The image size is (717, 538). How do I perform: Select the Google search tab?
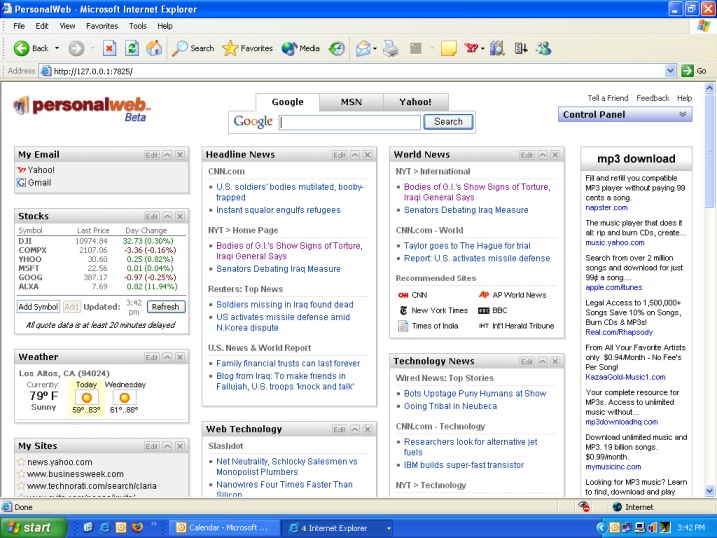(287, 102)
